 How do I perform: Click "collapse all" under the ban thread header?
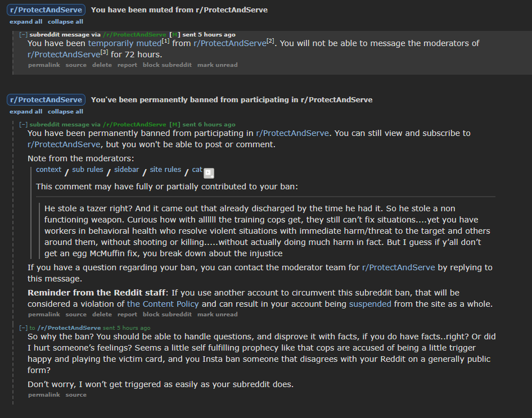point(65,111)
